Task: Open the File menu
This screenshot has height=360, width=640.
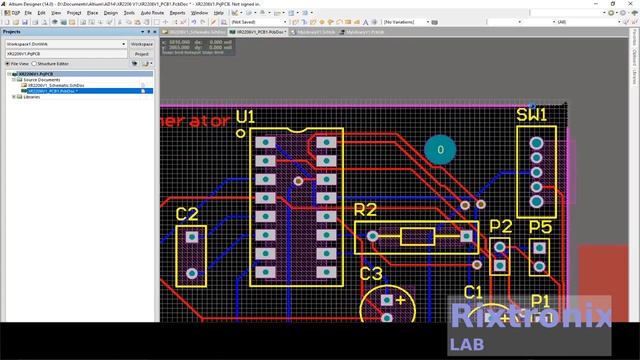Action: coord(28,13)
